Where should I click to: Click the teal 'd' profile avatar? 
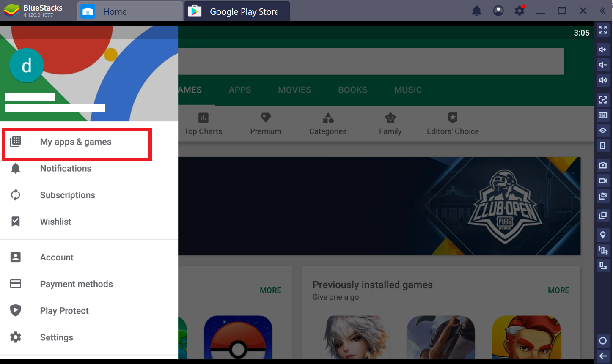coord(26,66)
